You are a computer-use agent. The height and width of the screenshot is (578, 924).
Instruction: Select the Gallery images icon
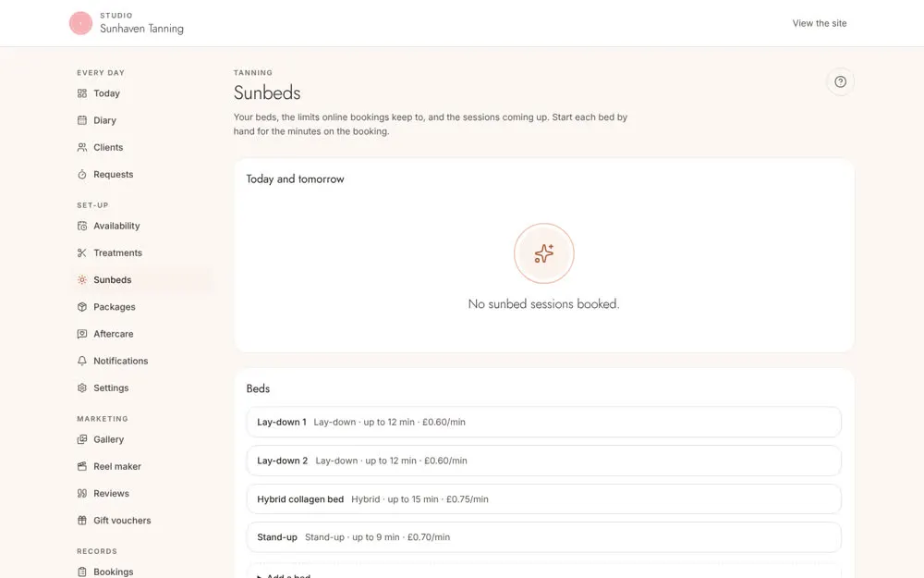pyautogui.click(x=82, y=439)
